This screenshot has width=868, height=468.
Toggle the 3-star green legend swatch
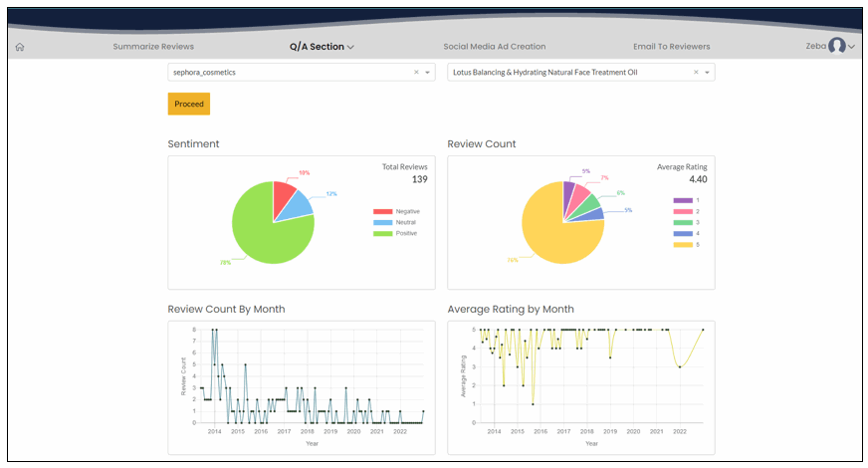click(x=683, y=223)
